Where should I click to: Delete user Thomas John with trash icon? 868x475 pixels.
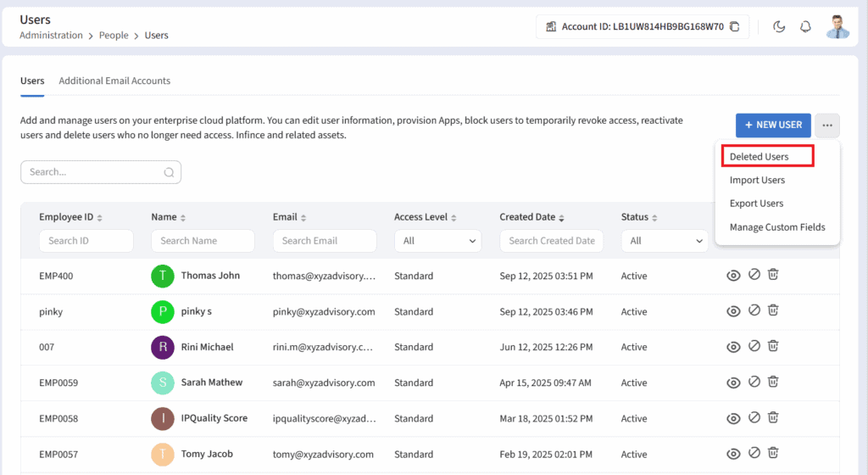(773, 275)
